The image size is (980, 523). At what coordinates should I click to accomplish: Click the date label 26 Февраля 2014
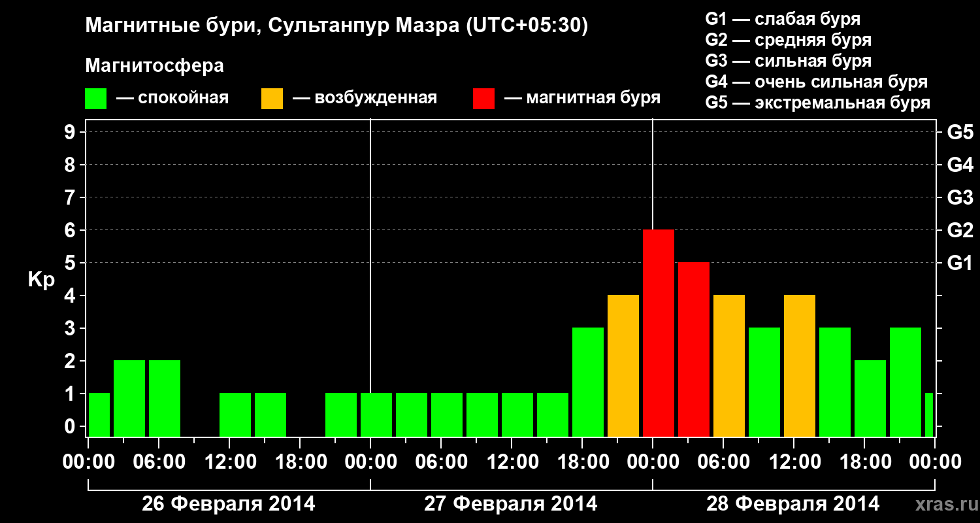[229, 504]
